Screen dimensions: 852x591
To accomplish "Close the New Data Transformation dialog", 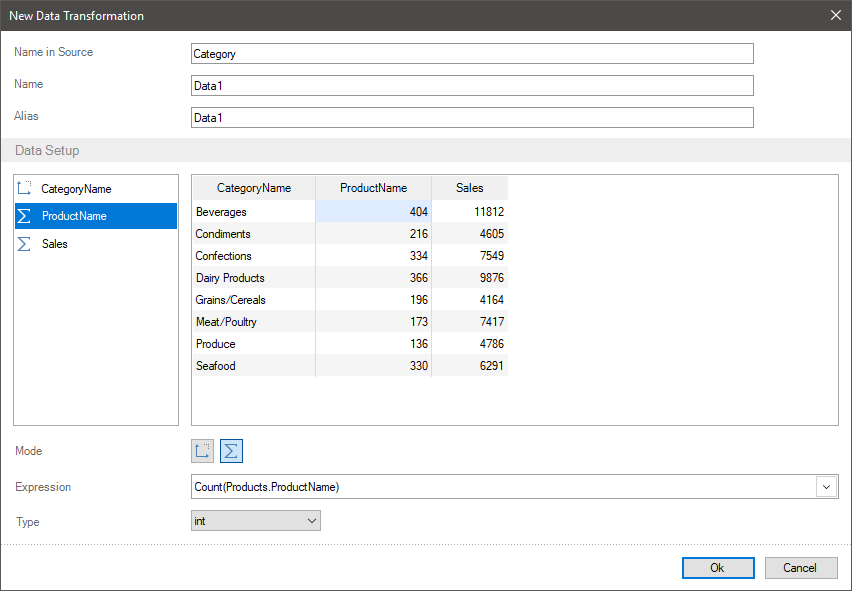I will [836, 15].
